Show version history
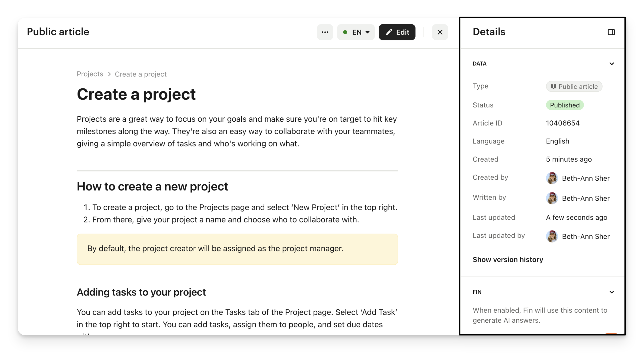The width and height of the screenshot is (644, 353). [x=508, y=259]
